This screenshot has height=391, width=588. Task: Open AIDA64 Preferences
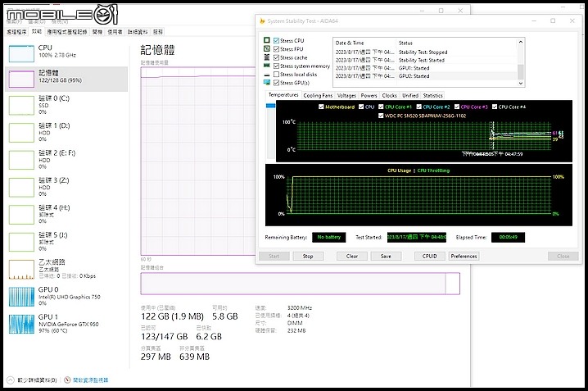pyautogui.click(x=464, y=257)
